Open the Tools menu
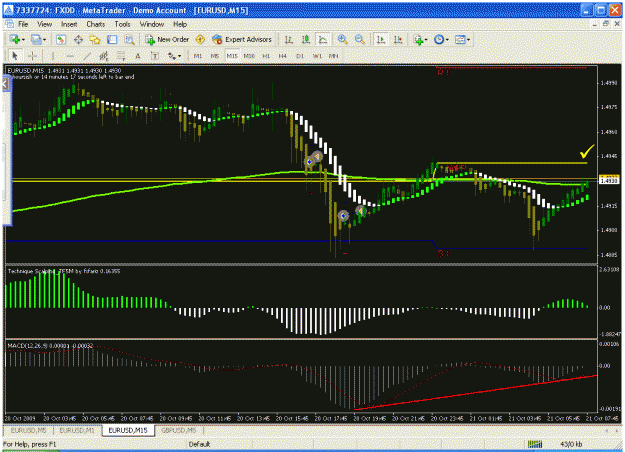The height and width of the screenshot is (452, 625). (122, 24)
